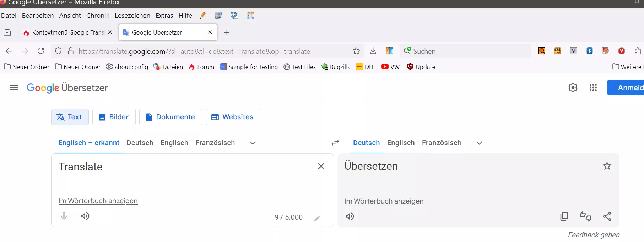This screenshot has width=644, height=242.
Task: Open the Extras menu
Action: tap(164, 16)
